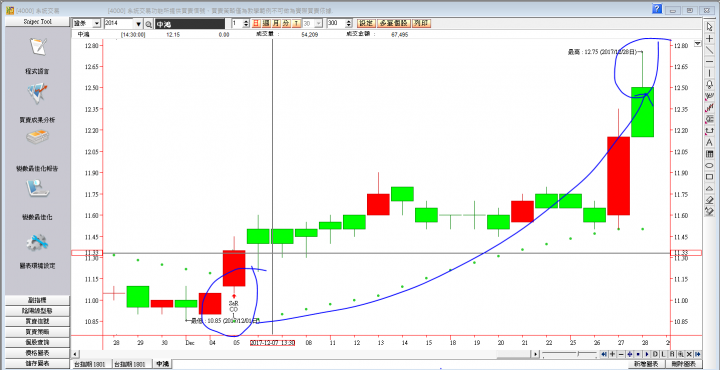720x370 pixels.
Task: Select the arrow pointer drawing tool
Action: pyautogui.click(x=709, y=26)
